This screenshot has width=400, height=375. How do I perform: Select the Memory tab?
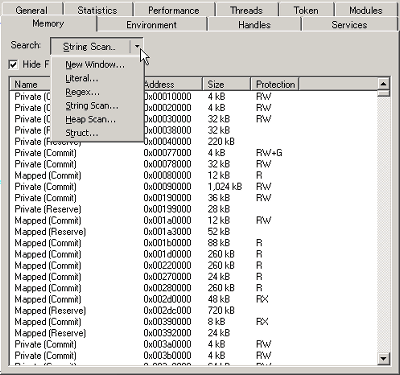pos(48,24)
